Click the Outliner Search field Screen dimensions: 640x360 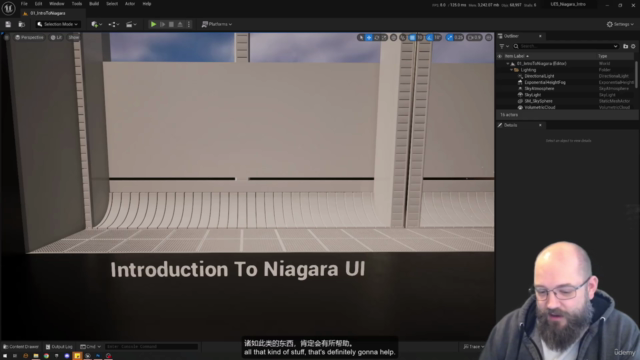[x=567, y=47]
